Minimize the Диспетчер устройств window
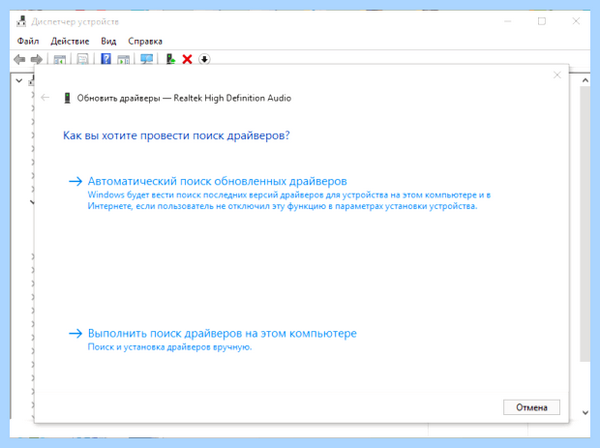This screenshot has height=448, width=600. pyautogui.click(x=508, y=21)
